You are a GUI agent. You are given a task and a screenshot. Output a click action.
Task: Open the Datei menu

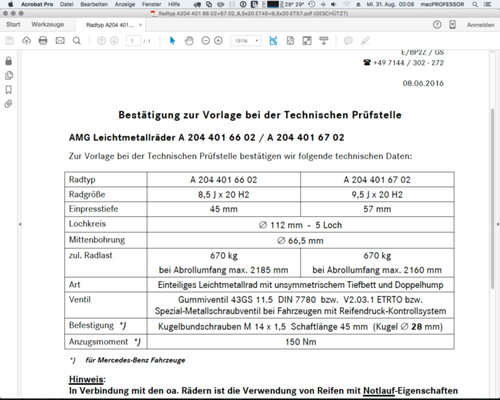click(x=67, y=4)
